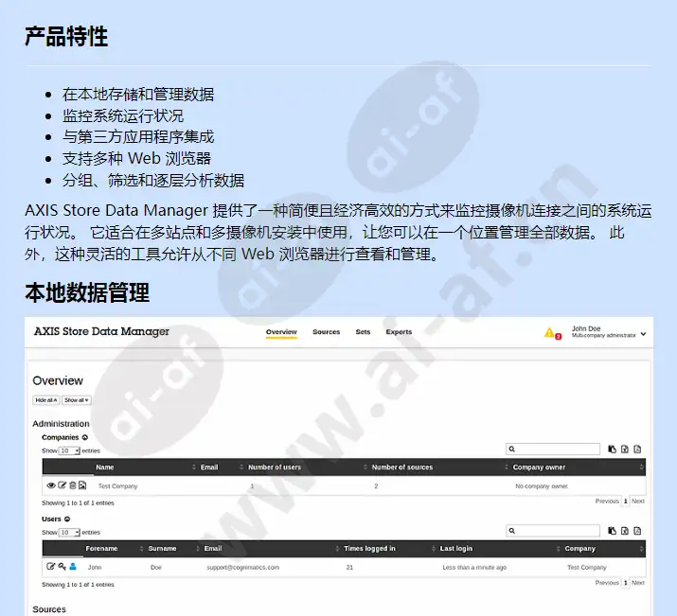Click the Sources section heading at bottom

(x=49, y=609)
